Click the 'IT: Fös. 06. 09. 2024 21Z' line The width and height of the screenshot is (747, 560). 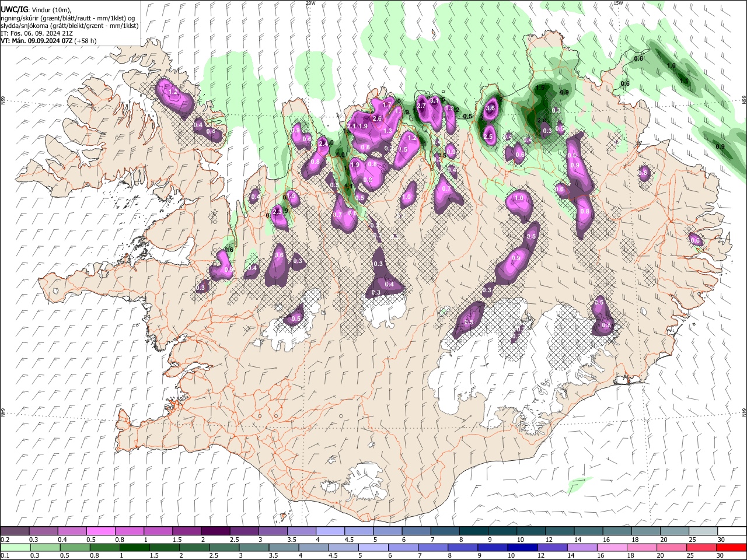click(37, 33)
